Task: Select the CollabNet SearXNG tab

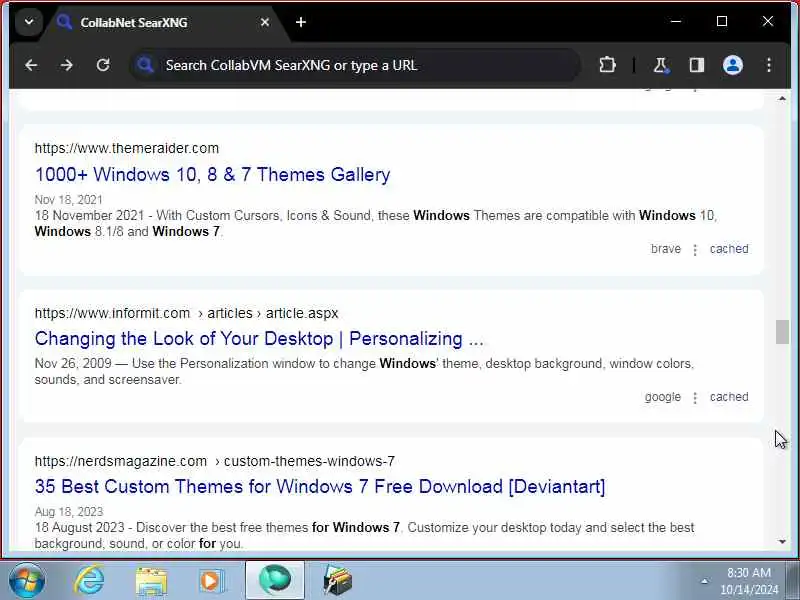Action: coord(163,22)
